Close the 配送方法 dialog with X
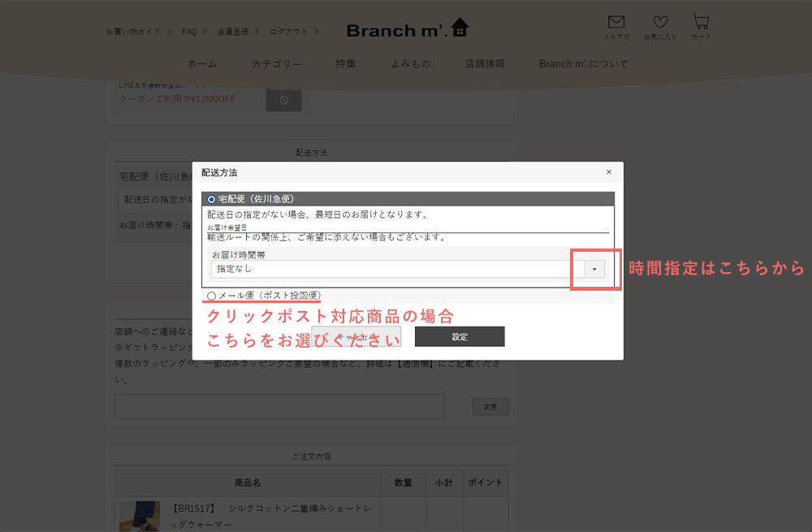The image size is (812, 532). pos(609,172)
